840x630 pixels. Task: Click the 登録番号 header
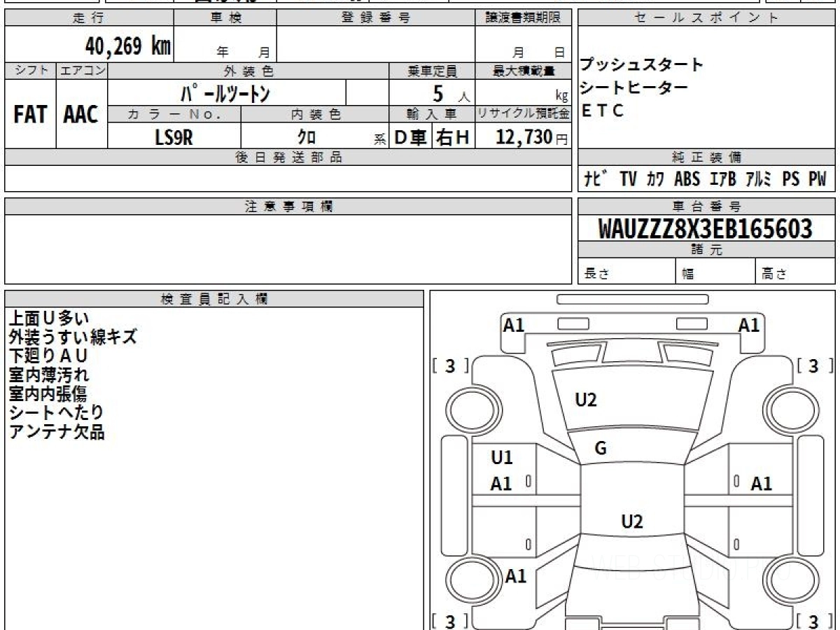[376, 18]
